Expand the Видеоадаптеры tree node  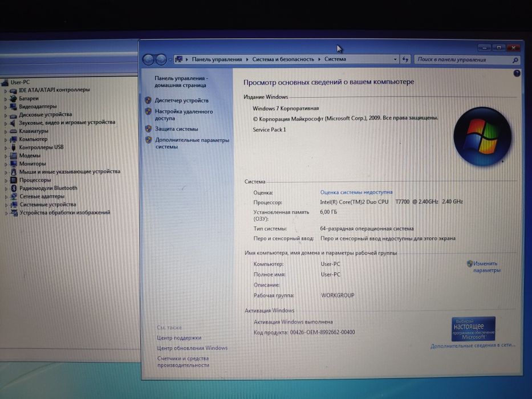[x=6, y=107]
